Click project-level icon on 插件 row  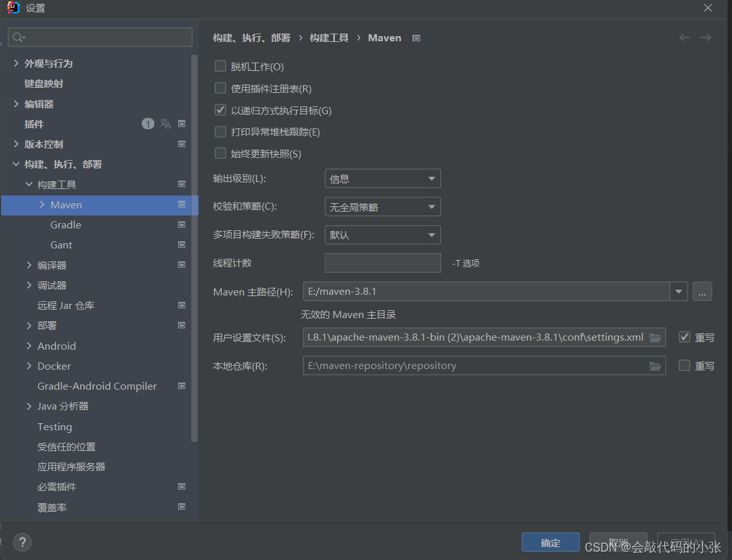click(181, 124)
